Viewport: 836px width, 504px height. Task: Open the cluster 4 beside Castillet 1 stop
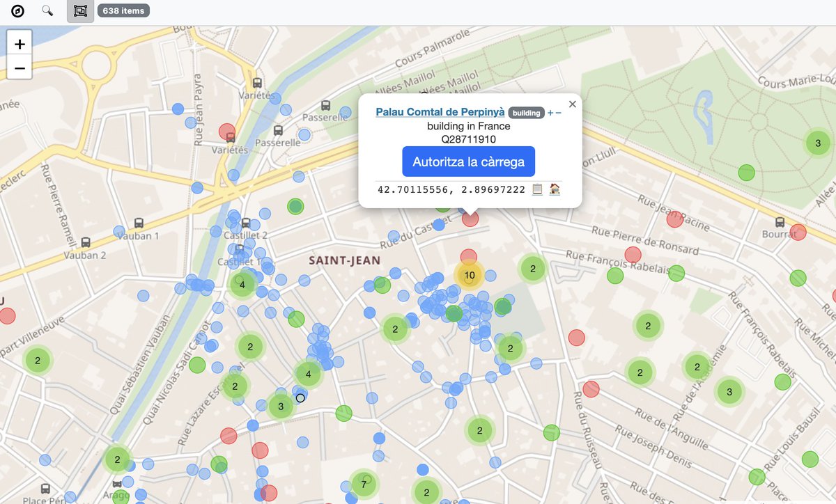click(242, 284)
